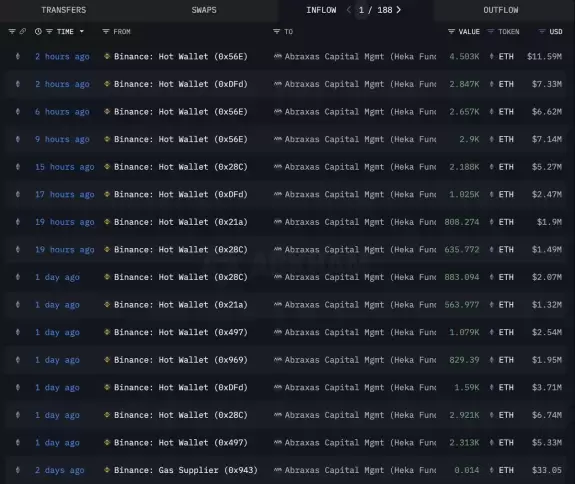This screenshot has width=575, height=484.
Task: Switch to the TRANSFERS tab
Action: coord(63,10)
